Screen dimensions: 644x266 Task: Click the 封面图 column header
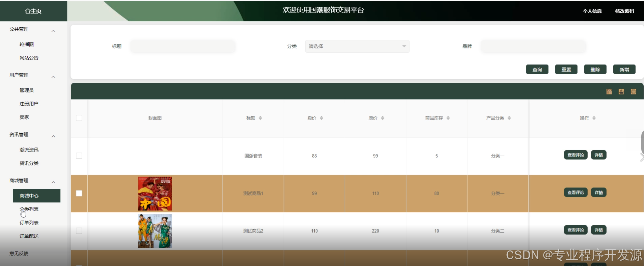tap(155, 118)
